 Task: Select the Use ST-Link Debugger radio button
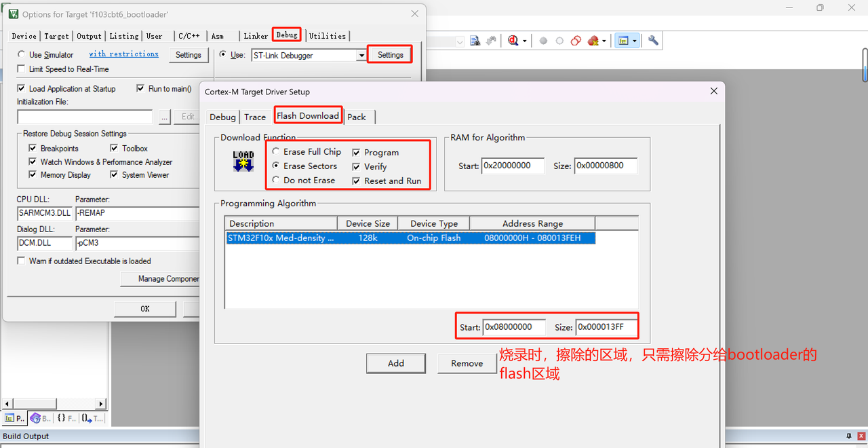[x=224, y=55]
